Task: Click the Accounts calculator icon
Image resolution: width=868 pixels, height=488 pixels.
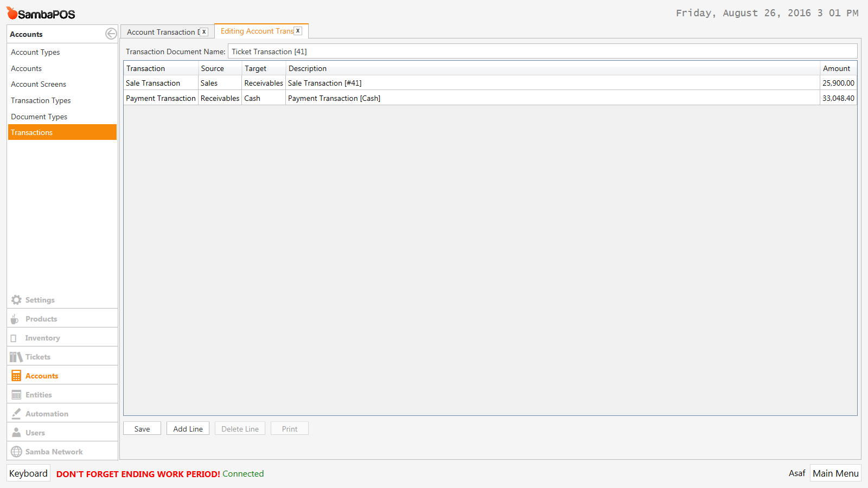Action: (x=16, y=376)
